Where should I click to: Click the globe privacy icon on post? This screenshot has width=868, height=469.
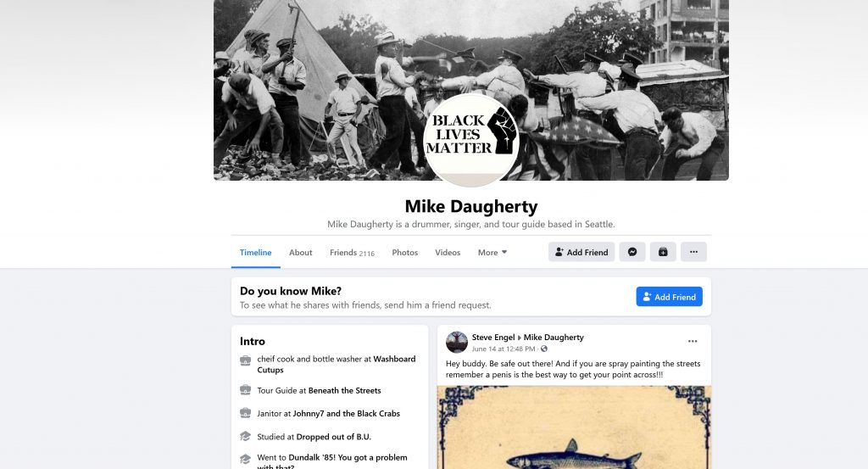pyautogui.click(x=544, y=349)
